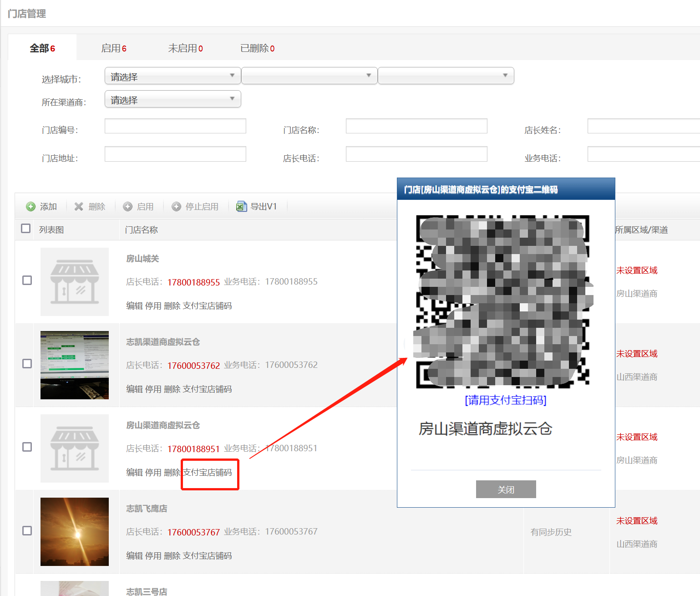Click the 门店名称 input field
This screenshot has width=700, height=596.
click(x=416, y=126)
